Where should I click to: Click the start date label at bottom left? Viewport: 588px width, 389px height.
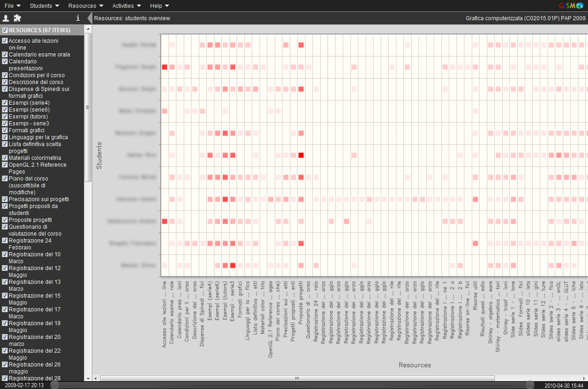(x=24, y=385)
